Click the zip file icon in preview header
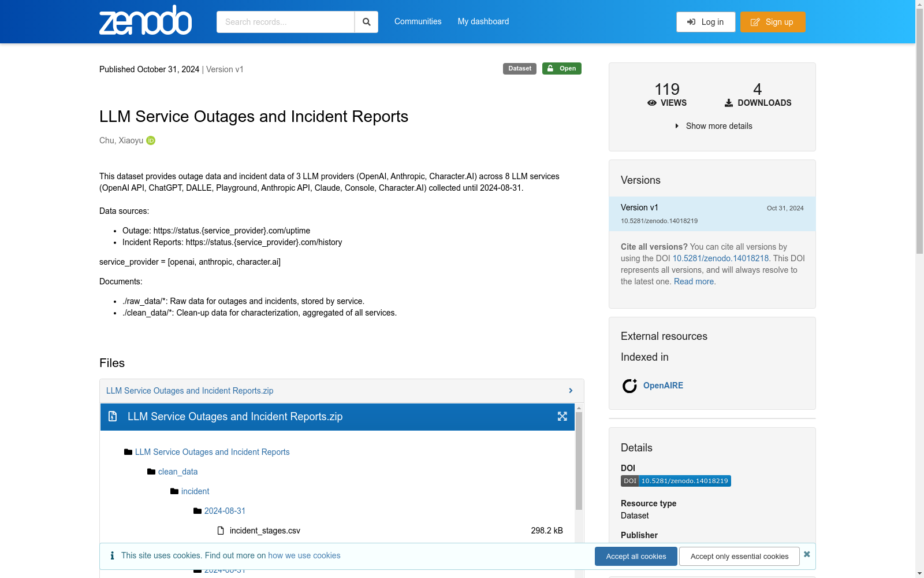 [x=113, y=416]
